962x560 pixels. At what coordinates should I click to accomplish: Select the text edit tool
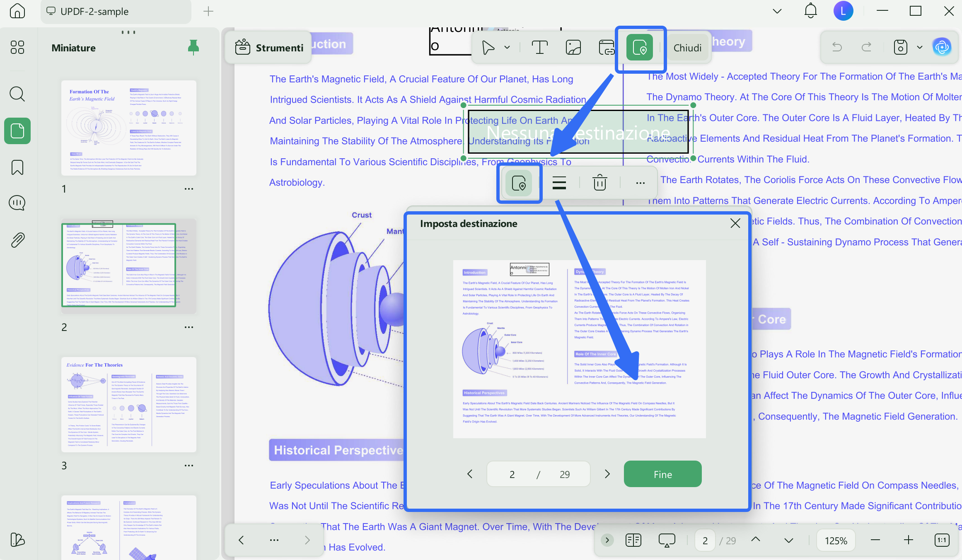539,48
